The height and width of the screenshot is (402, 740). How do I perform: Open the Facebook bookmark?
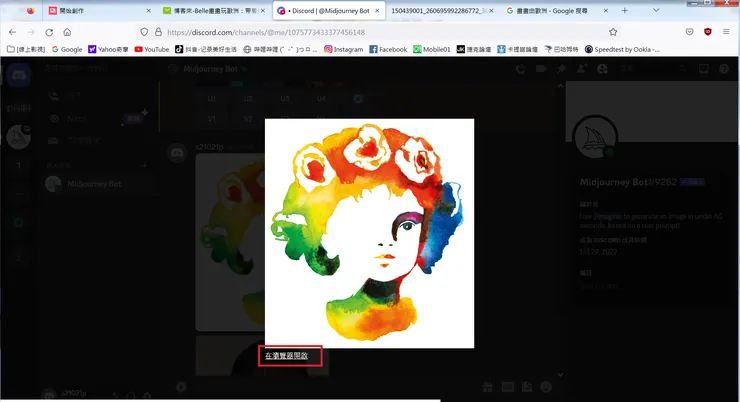388,49
